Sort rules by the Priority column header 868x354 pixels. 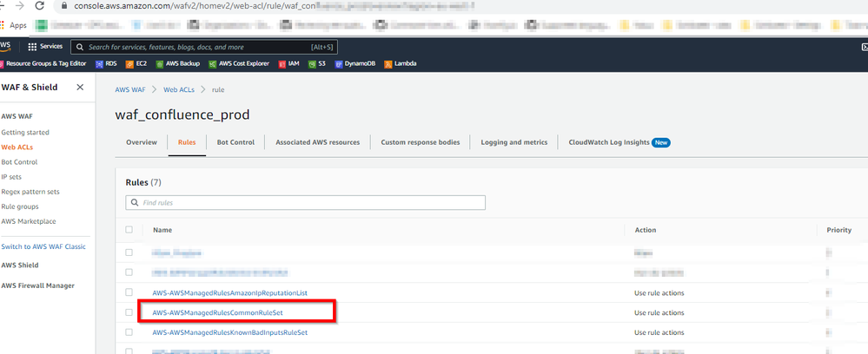839,230
